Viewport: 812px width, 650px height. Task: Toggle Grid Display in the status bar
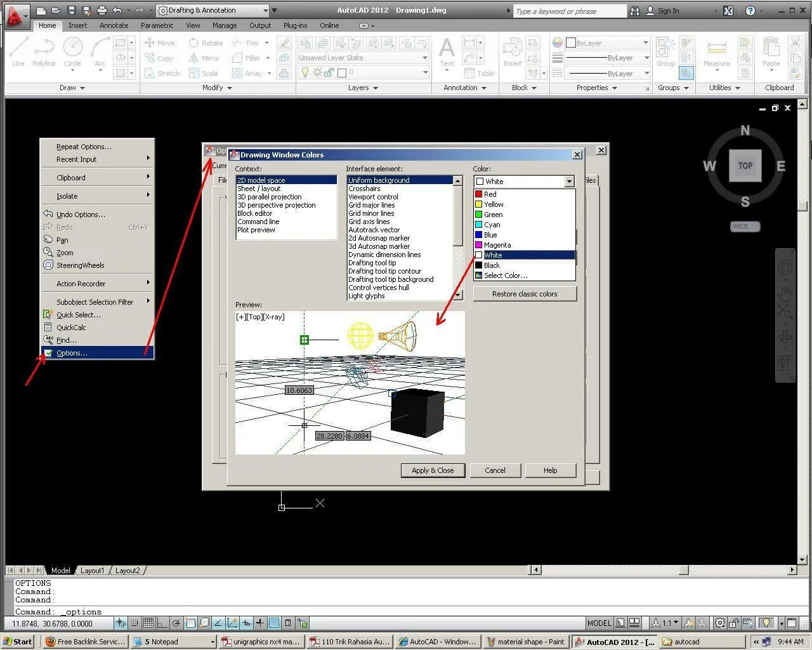(x=148, y=623)
